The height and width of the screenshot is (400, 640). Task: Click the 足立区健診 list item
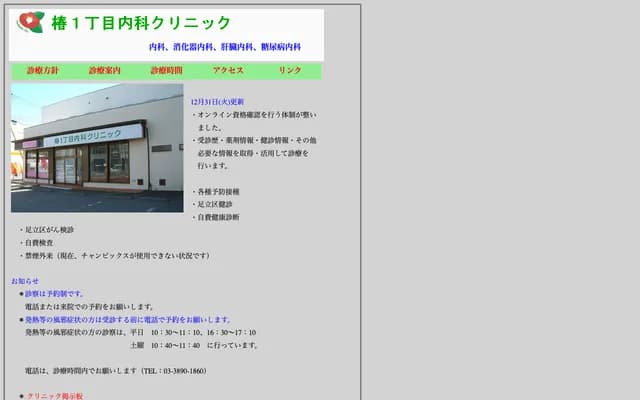point(212,204)
